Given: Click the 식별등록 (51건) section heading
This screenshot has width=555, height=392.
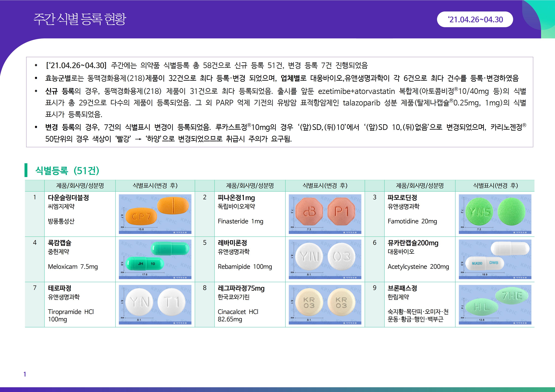Looking at the screenshot, I should pos(67,171).
